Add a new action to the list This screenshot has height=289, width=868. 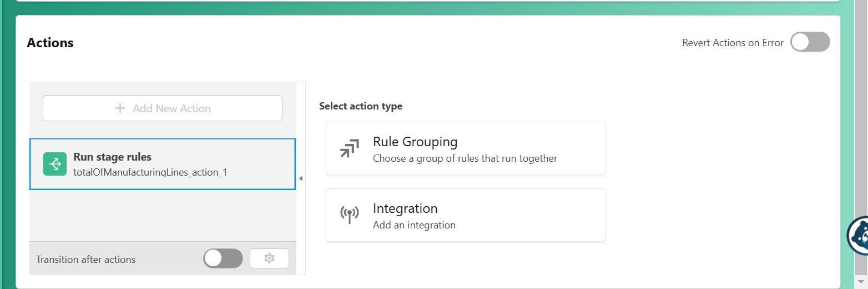tap(163, 108)
